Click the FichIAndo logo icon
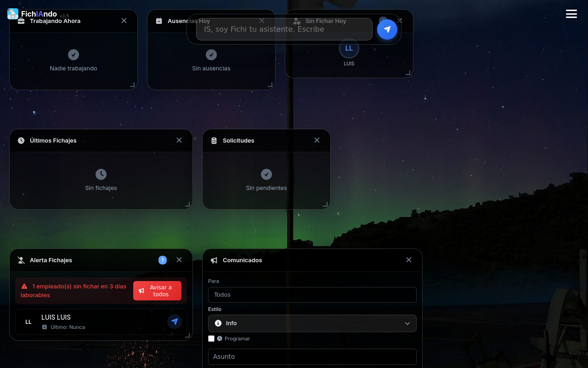The height and width of the screenshot is (368, 588). [x=13, y=14]
